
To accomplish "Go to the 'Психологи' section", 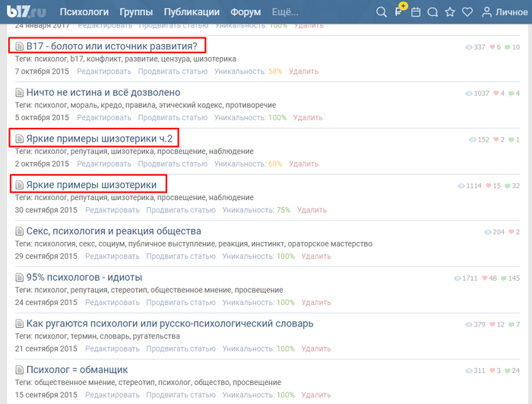I will [84, 12].
